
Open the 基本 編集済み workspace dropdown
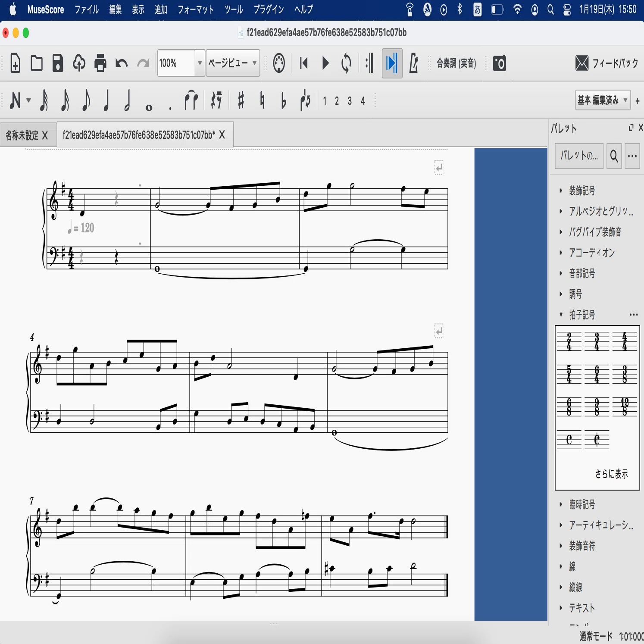[x=603, y=100]
